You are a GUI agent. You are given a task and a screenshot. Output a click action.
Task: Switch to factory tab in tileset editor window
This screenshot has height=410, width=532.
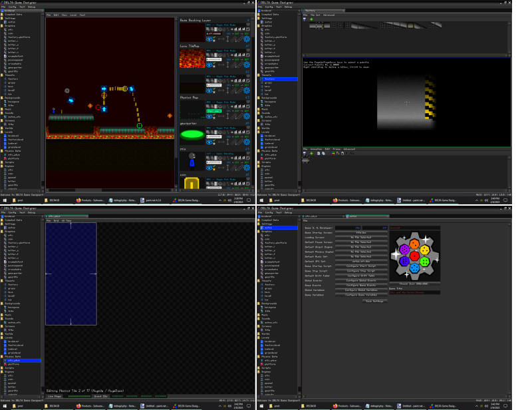click(323, 11)
